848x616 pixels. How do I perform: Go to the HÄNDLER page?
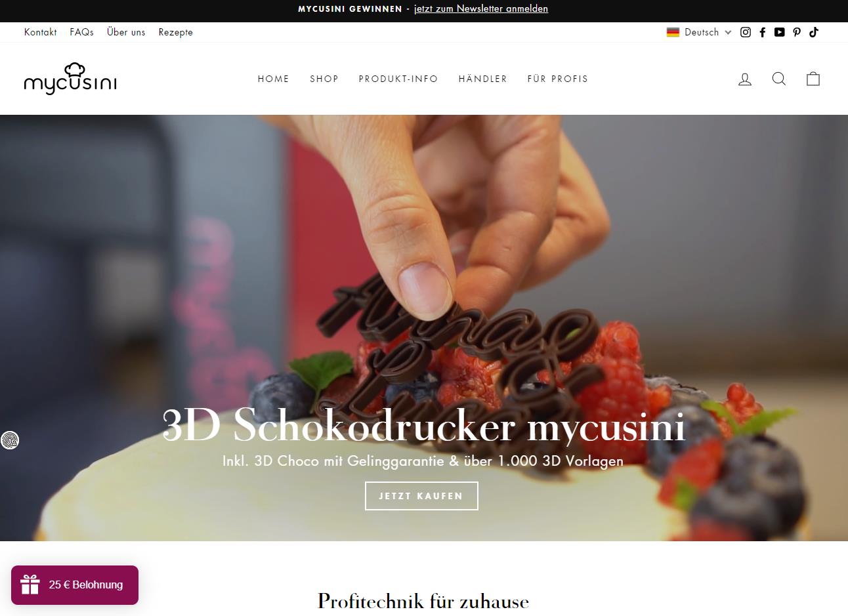483,79
